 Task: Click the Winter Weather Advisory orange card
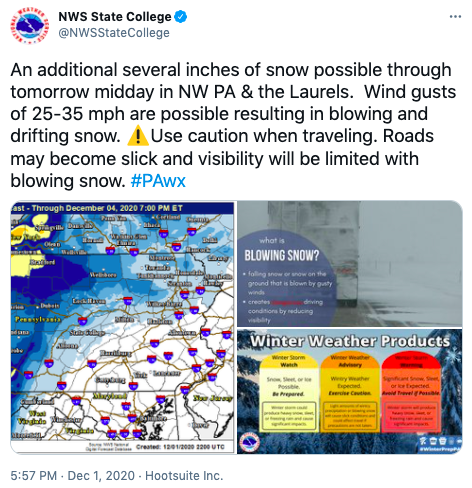pyautogui.click(x=350, y=392)
